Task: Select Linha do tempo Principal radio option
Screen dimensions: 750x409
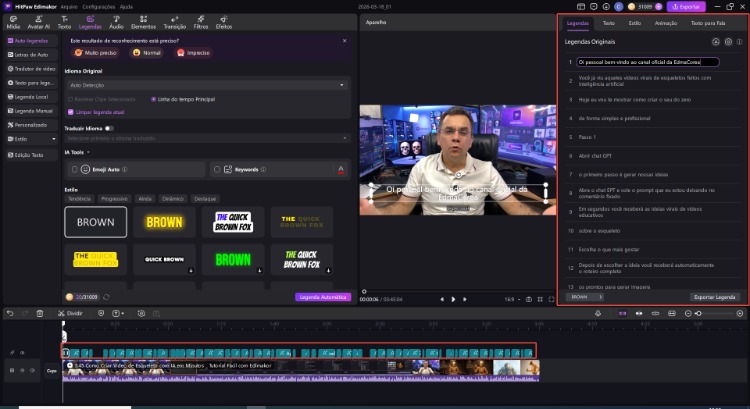Action: [x=153, y=99]
